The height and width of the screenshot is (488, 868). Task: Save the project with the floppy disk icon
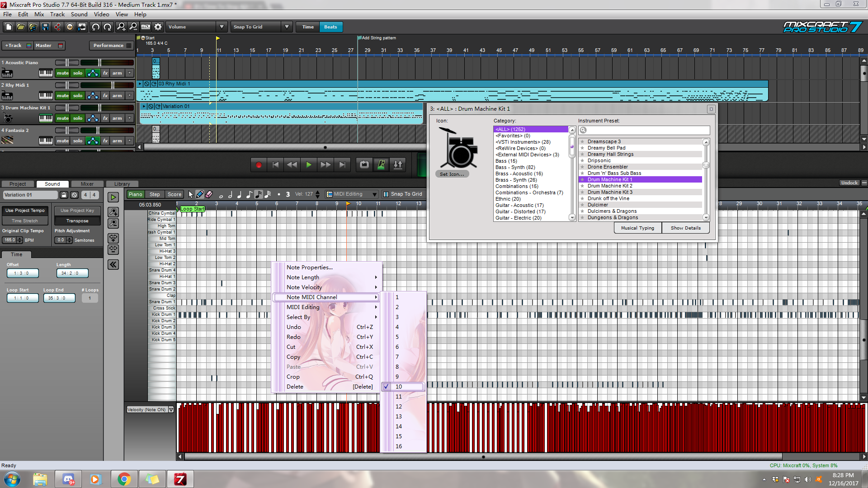[45, 27]
